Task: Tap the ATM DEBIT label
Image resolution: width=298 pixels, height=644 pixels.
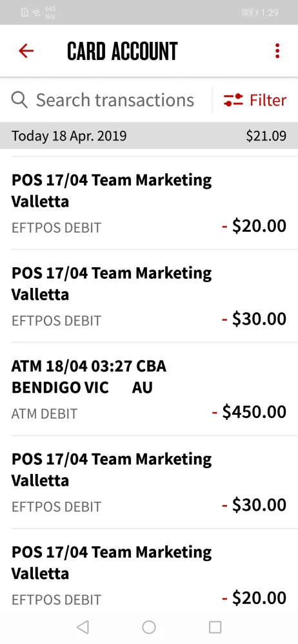Action: tap(45, 413)
